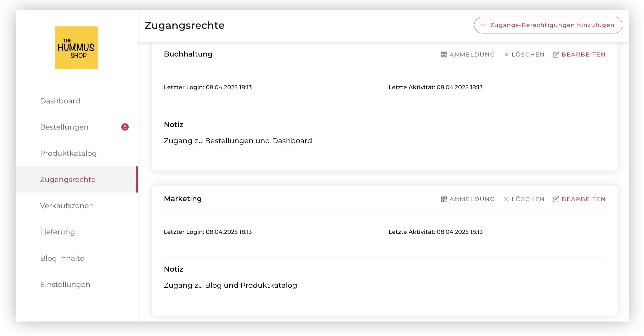Click pencil edit icon for Buchhaltung
Image resolution: width=644 pixels, height=336 pixels.
pos(556,55)
